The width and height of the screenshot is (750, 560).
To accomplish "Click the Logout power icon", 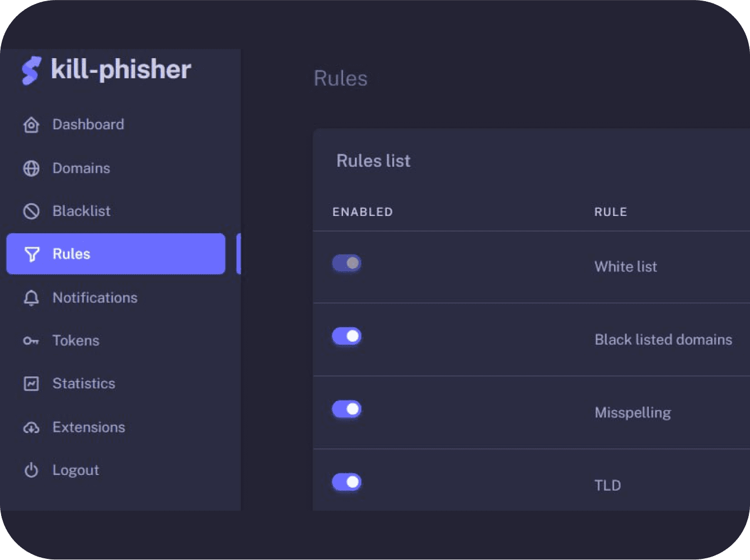I will [31, 470].
